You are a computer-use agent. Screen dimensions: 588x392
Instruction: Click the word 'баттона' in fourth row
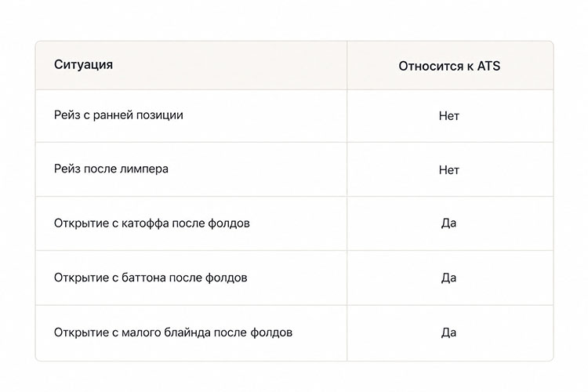[144, 278]
